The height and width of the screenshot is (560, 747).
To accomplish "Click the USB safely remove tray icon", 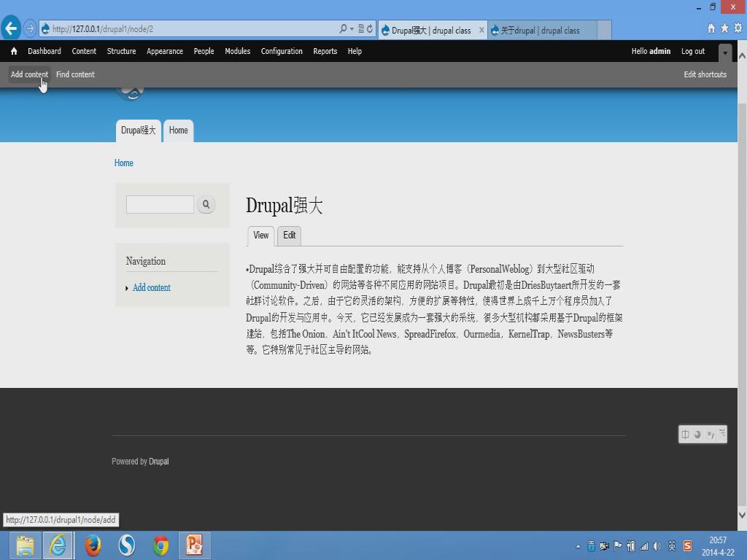I will 591,546.
